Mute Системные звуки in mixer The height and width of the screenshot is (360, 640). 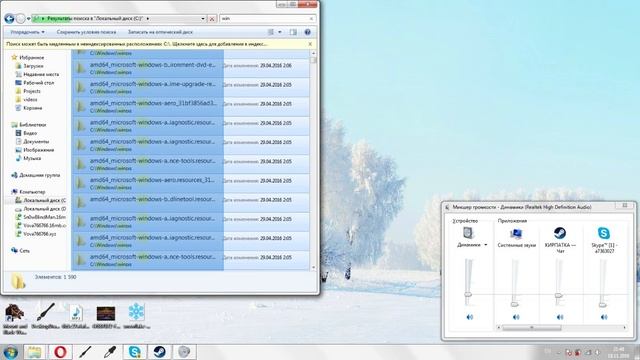516,317
